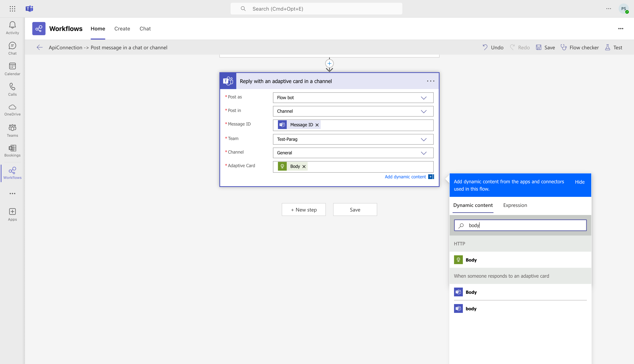Insert a step with the plus connector
The width and height of the screenshot is (634, 364).
329,63
